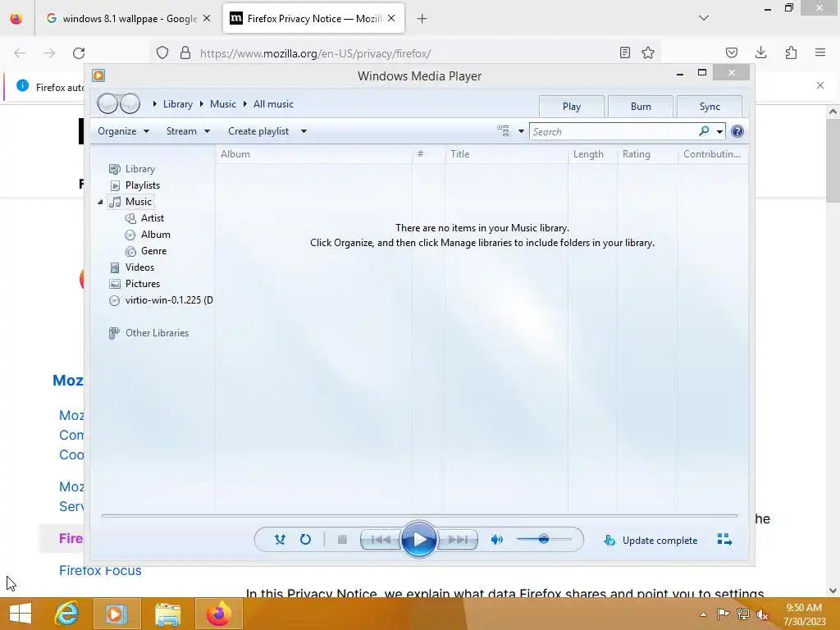
Task: Open a new Firefox tab
Action: [x=422, y=19]
